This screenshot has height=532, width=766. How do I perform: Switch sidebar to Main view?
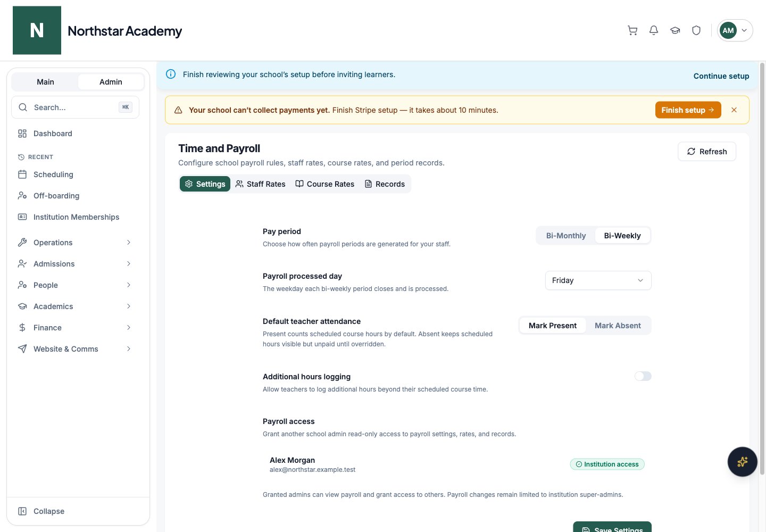click(x=45, y=82)
